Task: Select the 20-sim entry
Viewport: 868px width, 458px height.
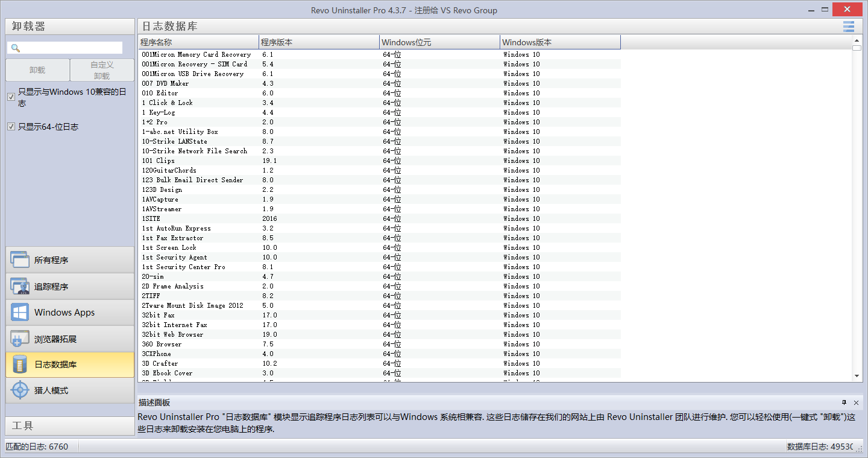Action: point(380,276)
